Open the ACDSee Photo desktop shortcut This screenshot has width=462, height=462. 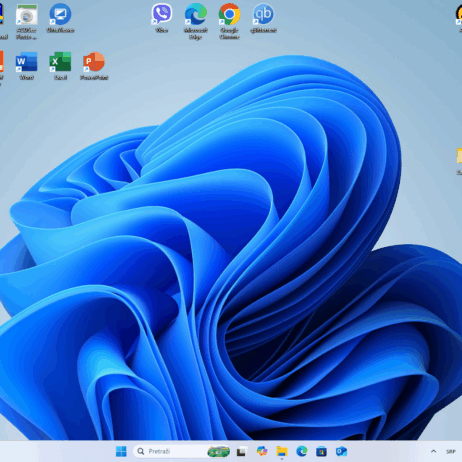click(27, 21)
